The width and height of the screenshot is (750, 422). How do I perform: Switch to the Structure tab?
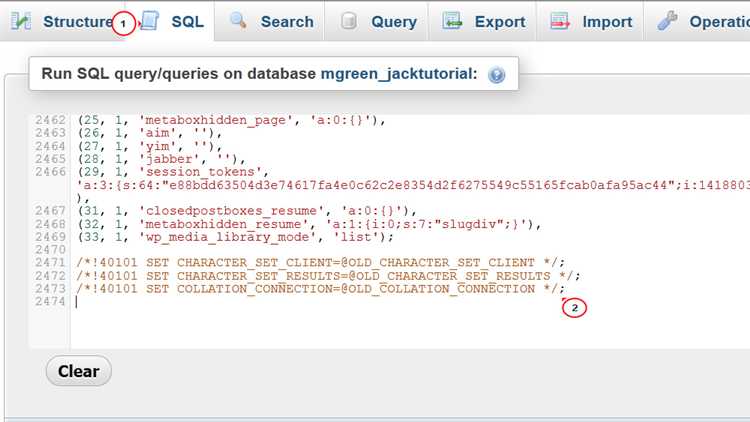pyautogui.click(x=78, y=21)
